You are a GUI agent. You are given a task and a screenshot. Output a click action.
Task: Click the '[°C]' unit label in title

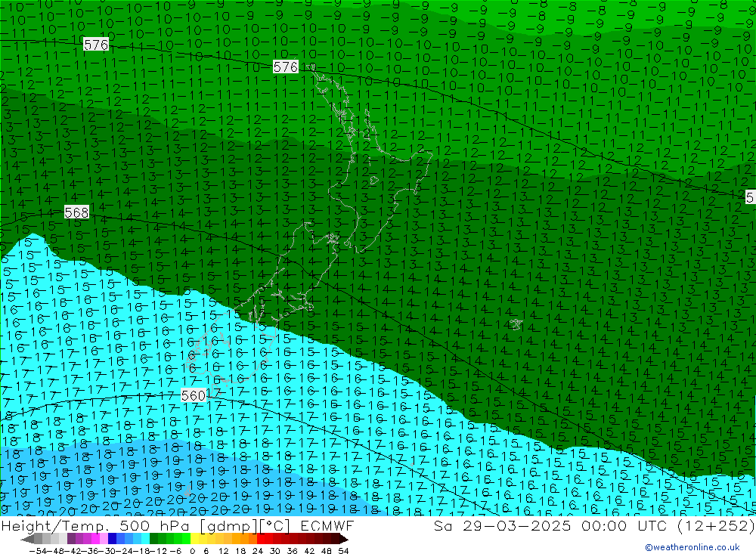tap(275, 525)
